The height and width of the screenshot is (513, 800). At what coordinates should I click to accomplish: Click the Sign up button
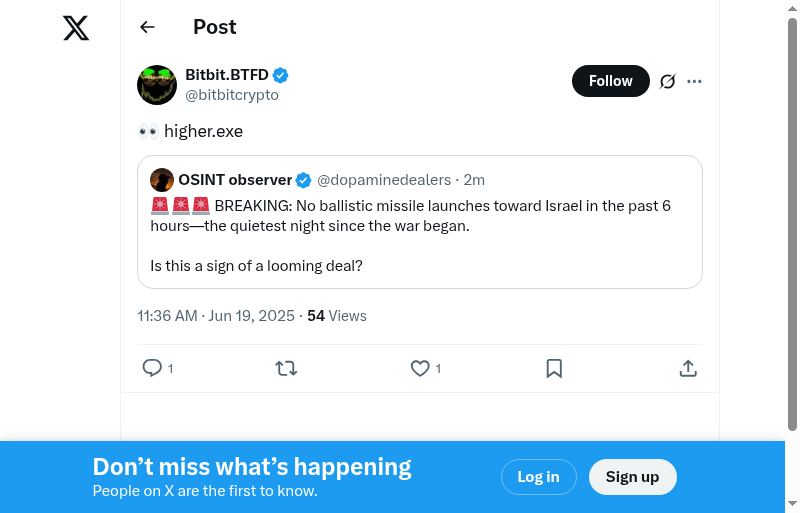pyautogui.click(x=632, y=477)
